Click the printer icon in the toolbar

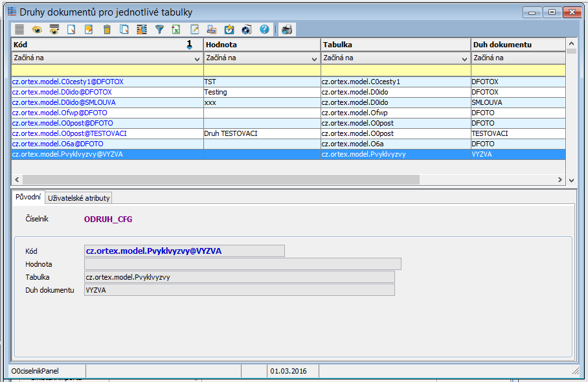pos(286,29)
